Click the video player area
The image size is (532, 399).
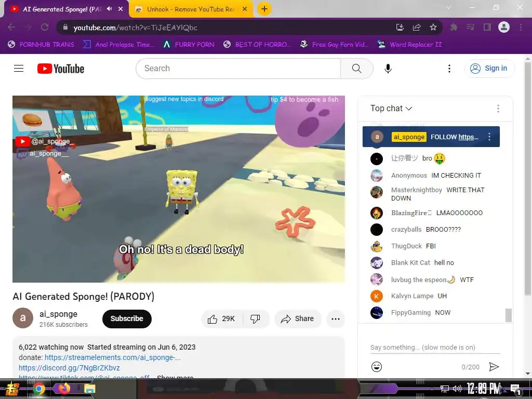(x=179, y=189)
